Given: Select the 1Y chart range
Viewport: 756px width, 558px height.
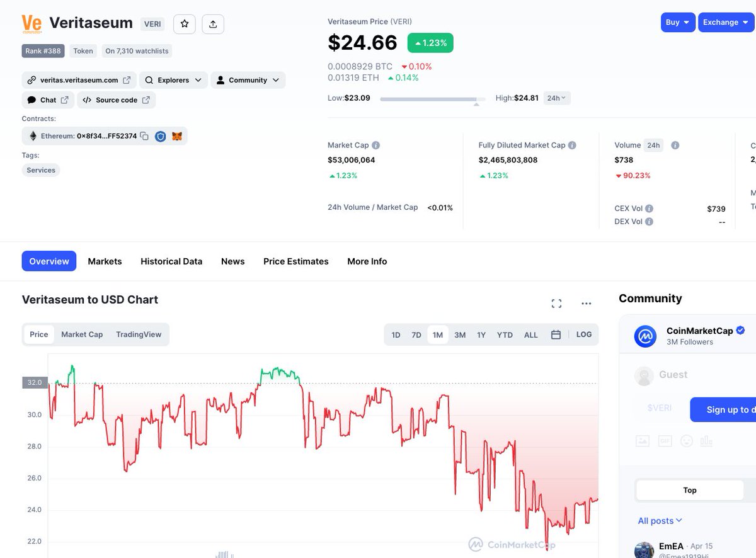Looking at the screenshot, I should click(481, 335).
